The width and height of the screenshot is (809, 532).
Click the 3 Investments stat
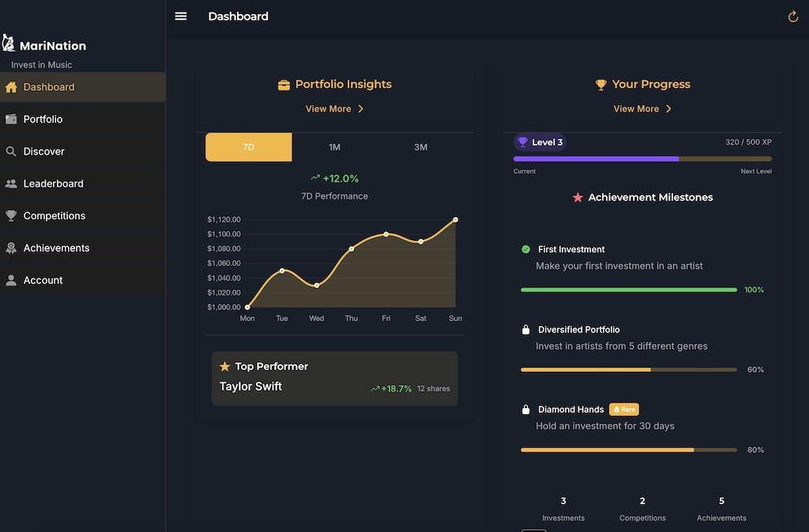[563, 509]
